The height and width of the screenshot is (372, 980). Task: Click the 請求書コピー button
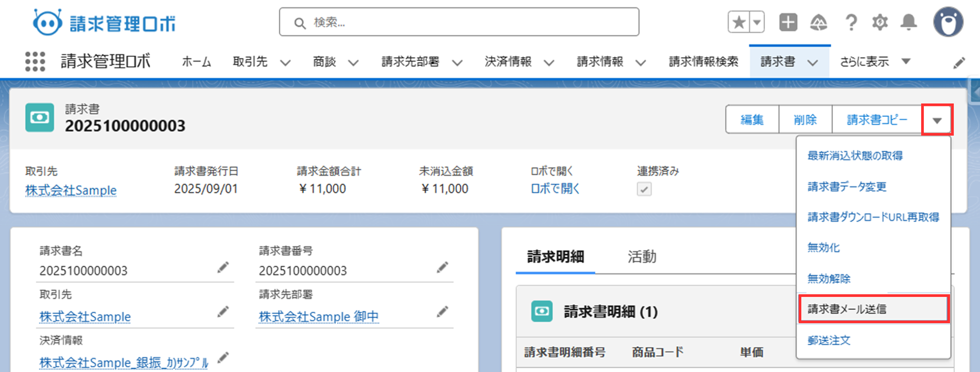pos(876,120)
